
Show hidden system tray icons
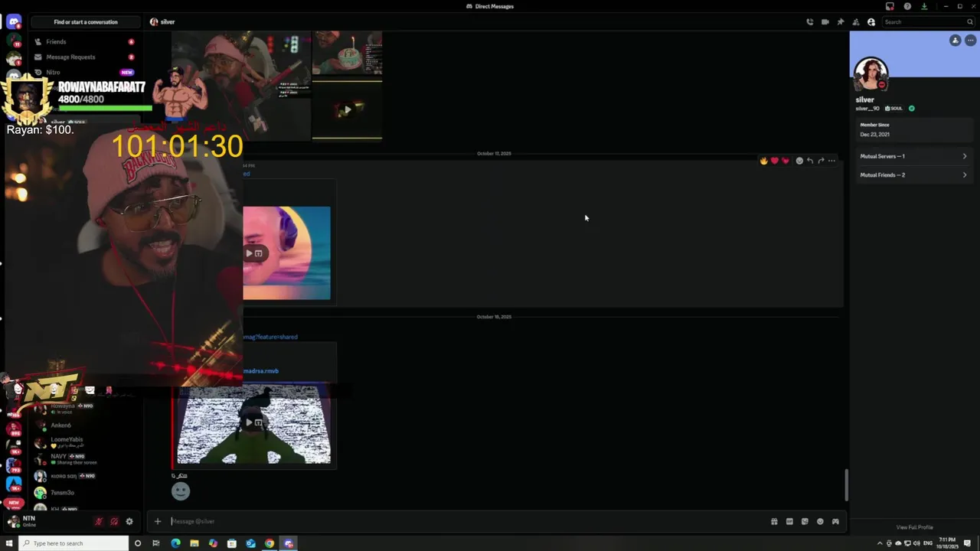(879, 543)
